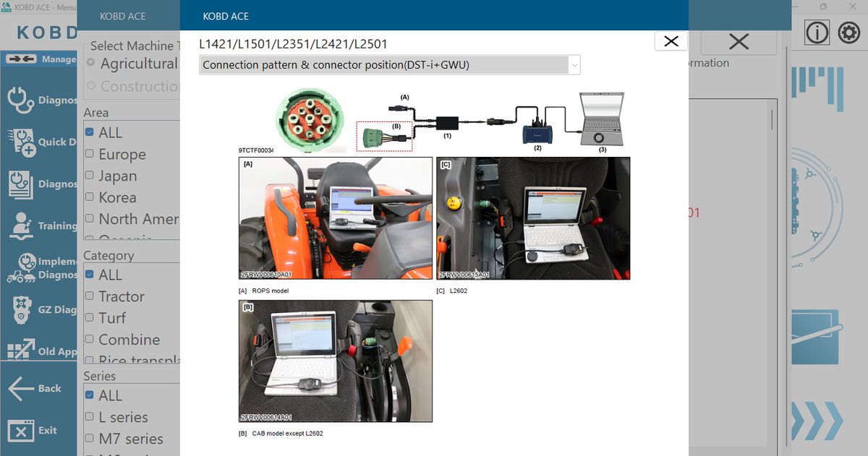
Task: Toggle the Combine category checkbox
Action: tap(90, 339)
